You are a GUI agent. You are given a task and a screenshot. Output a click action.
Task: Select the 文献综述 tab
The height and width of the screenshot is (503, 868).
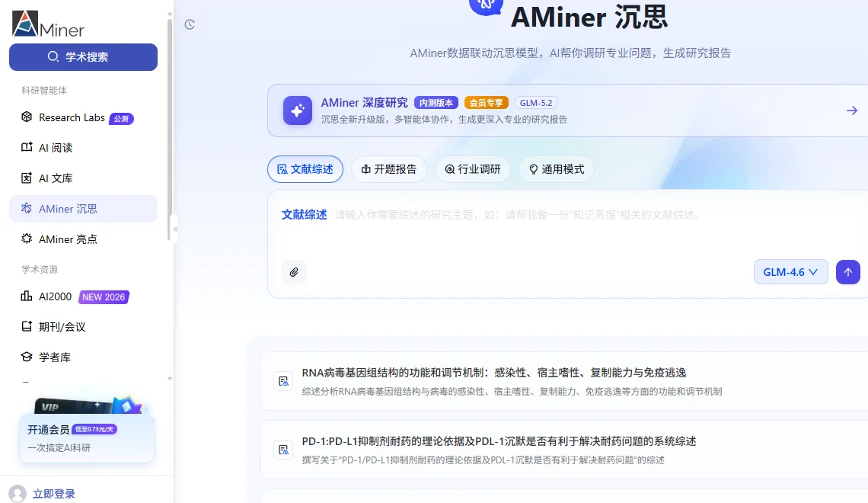(305, 169)
